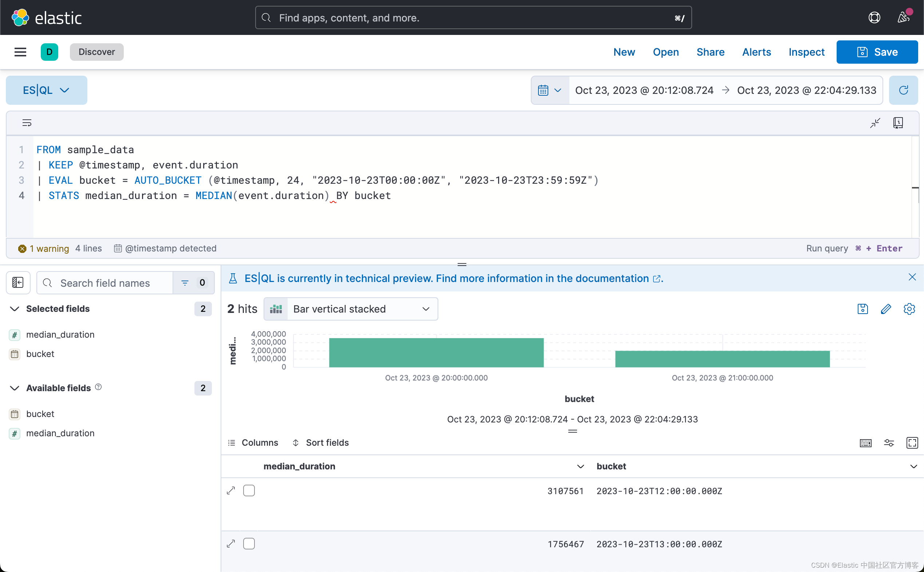Select checkbox for row with 1756467
The height and width of the screenshot is (572, 924).
point(249,544)
